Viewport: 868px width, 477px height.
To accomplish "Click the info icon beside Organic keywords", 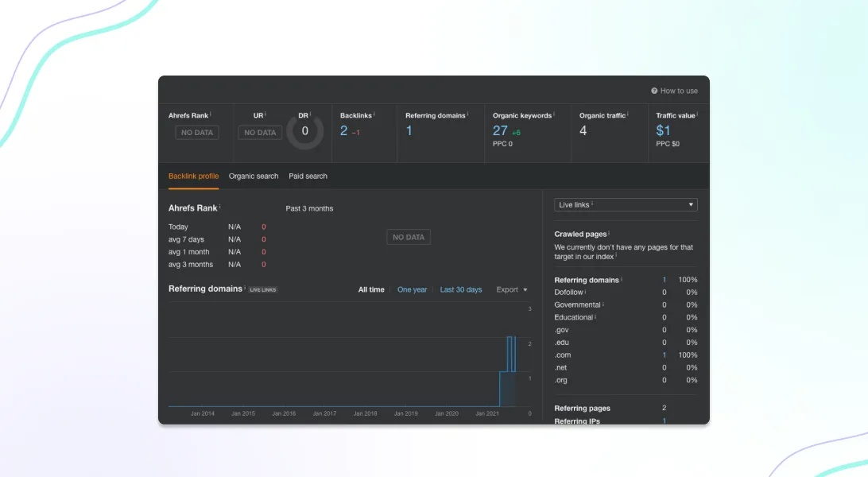I will pos(554,114).
